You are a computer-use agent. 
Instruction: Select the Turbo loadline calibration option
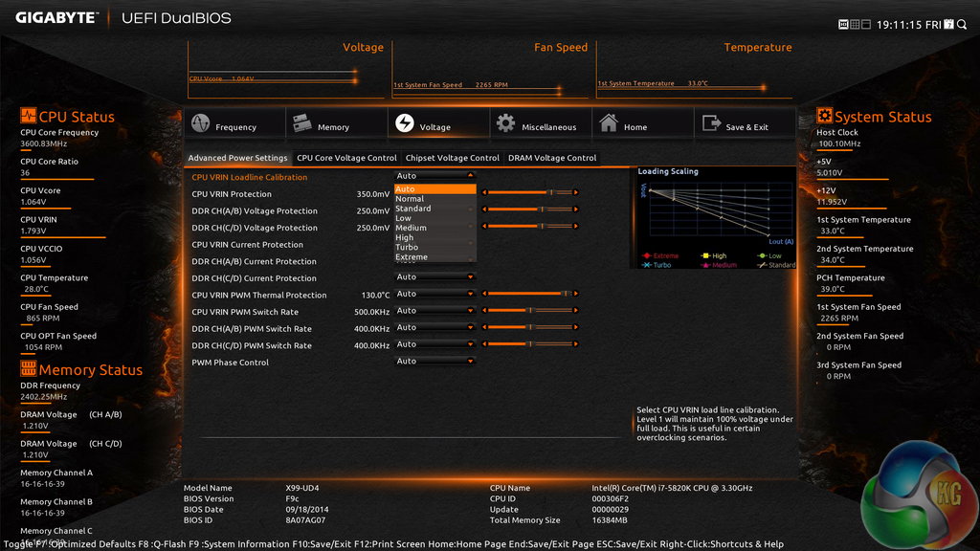point(407,248)
